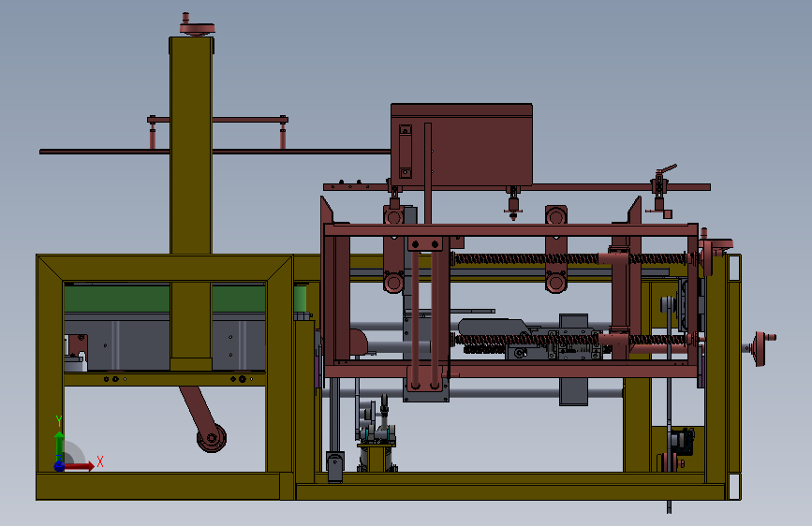The width and height of the screenshot is (812, 526).
Task: Select the handwheel atop the tall yellow column
Action: (x=197, y=25)
